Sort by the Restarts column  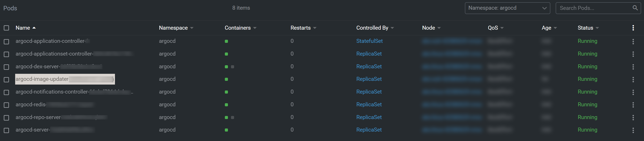[x=300, y=28]
